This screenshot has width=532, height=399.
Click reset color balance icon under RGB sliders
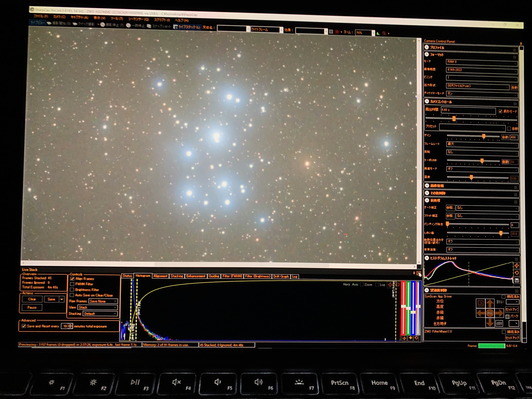click(x=416, y=338)
